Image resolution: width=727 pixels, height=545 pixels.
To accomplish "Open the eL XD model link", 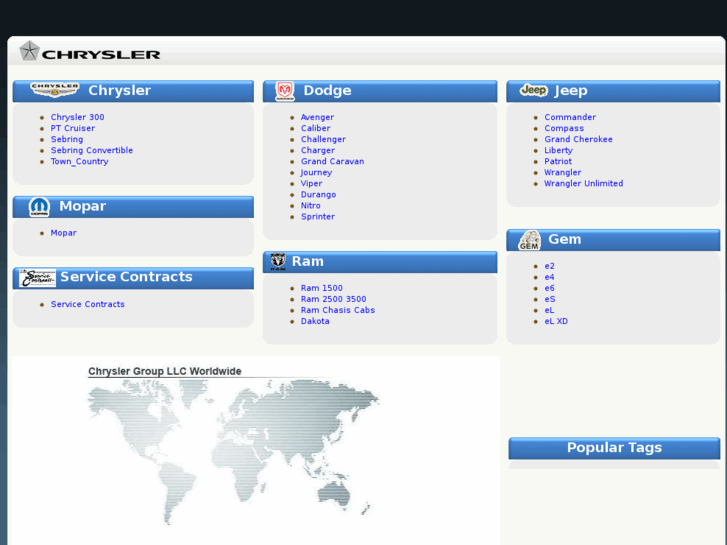I will point(556,322).
